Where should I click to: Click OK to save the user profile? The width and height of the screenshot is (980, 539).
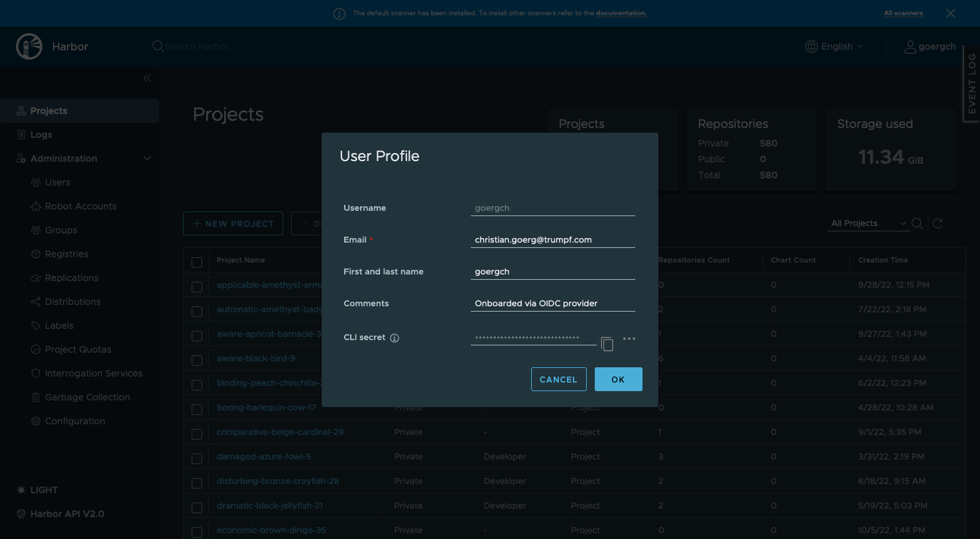tap(618, 379)
